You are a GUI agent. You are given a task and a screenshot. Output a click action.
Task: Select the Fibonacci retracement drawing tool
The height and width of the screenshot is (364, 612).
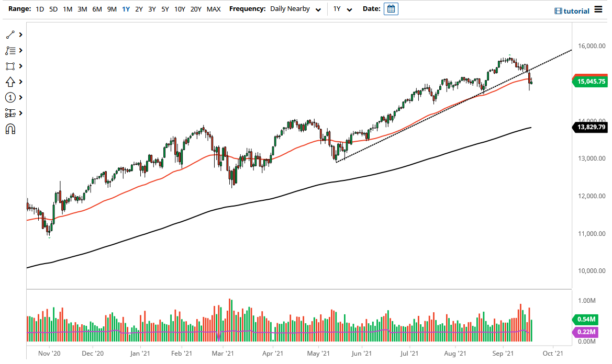(x=10, y=50)
